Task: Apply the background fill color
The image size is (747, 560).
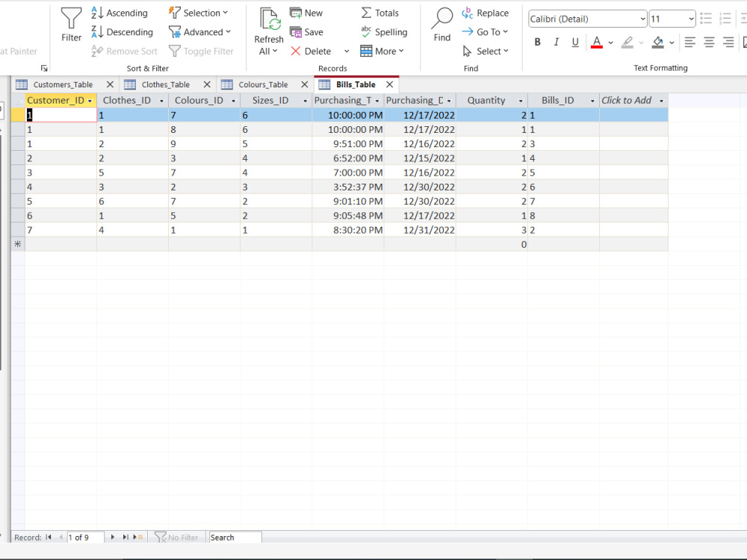Action: [x=658, y=42]
